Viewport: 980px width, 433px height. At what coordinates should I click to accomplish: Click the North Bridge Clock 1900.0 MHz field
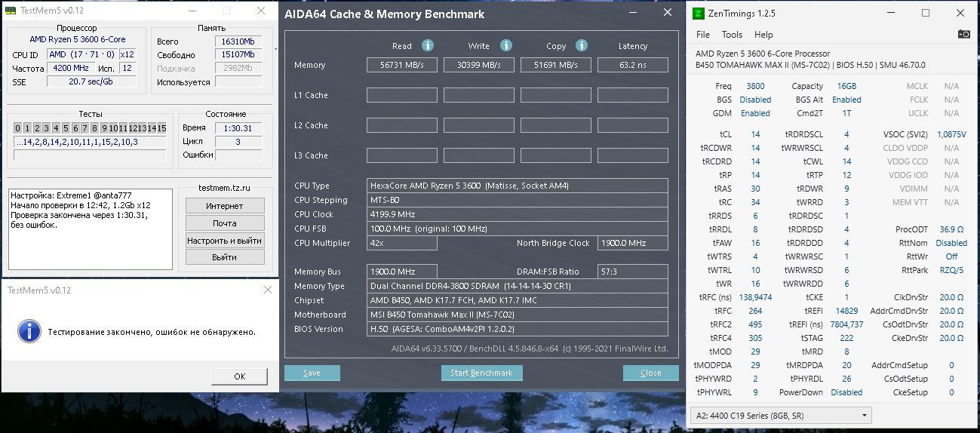(633, 243)
